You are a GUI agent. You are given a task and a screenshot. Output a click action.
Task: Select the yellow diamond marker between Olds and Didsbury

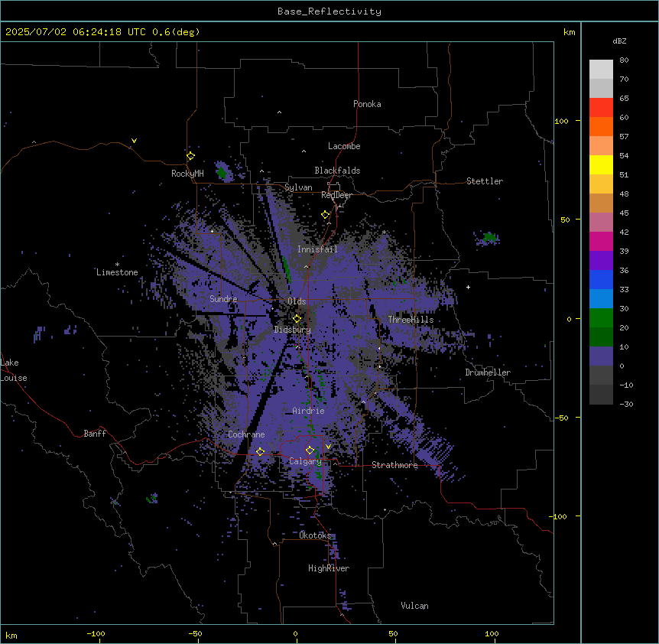[297, 319]
